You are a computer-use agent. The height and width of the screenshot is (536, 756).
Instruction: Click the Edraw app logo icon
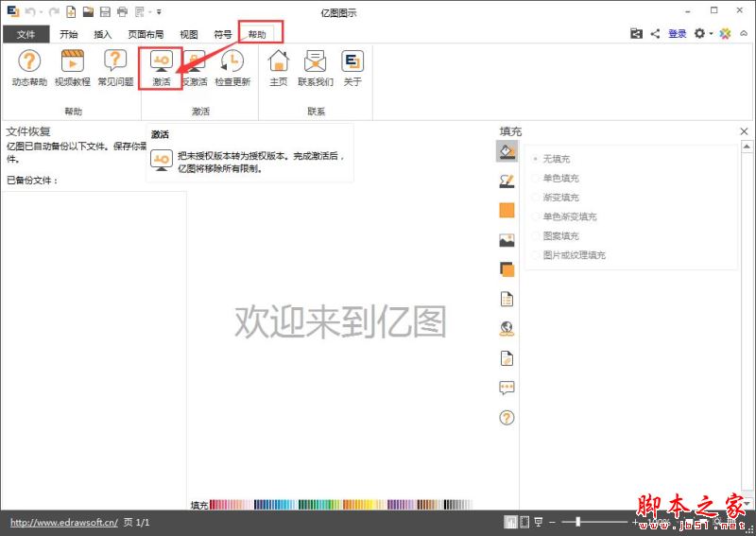pos(13,11)
